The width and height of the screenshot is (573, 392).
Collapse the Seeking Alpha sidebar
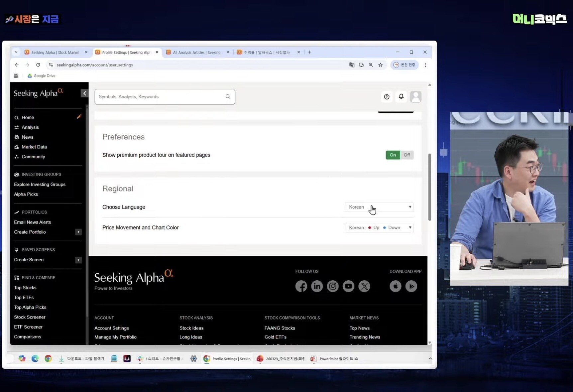click(84, 93)
